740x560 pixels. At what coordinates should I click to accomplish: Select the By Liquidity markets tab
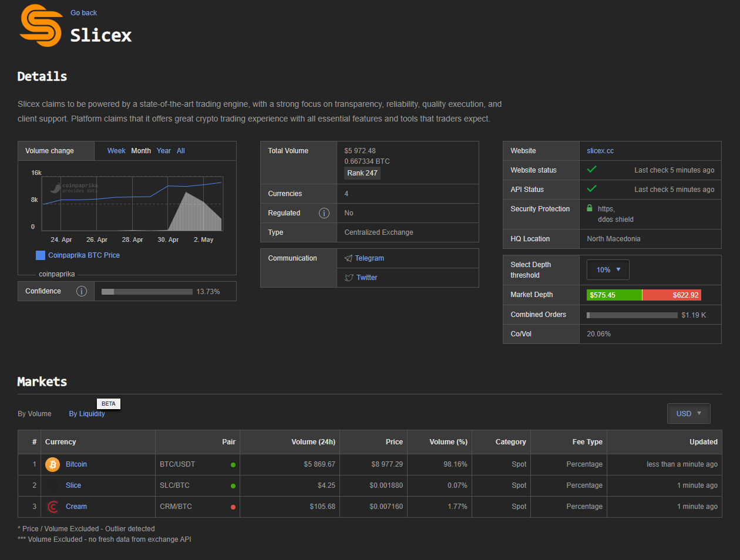click(87, 414)
